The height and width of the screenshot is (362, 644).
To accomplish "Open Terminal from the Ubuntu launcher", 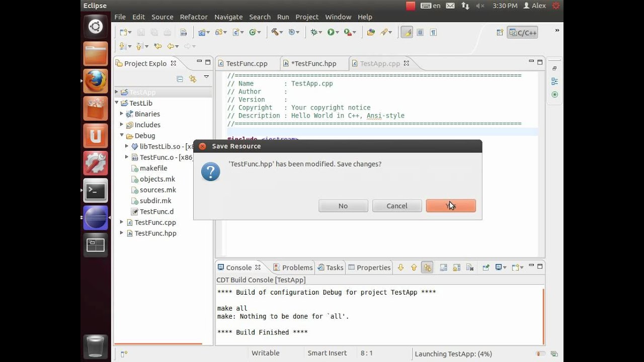I will click(96, 191).
